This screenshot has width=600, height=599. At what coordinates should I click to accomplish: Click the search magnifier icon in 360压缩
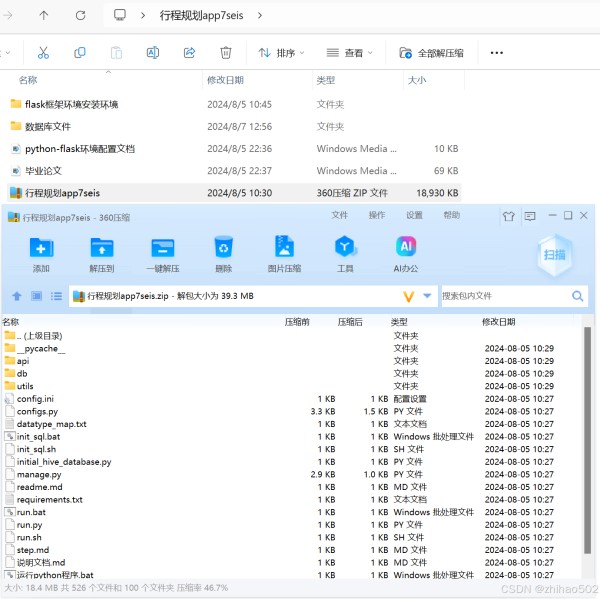coord(577,296)
